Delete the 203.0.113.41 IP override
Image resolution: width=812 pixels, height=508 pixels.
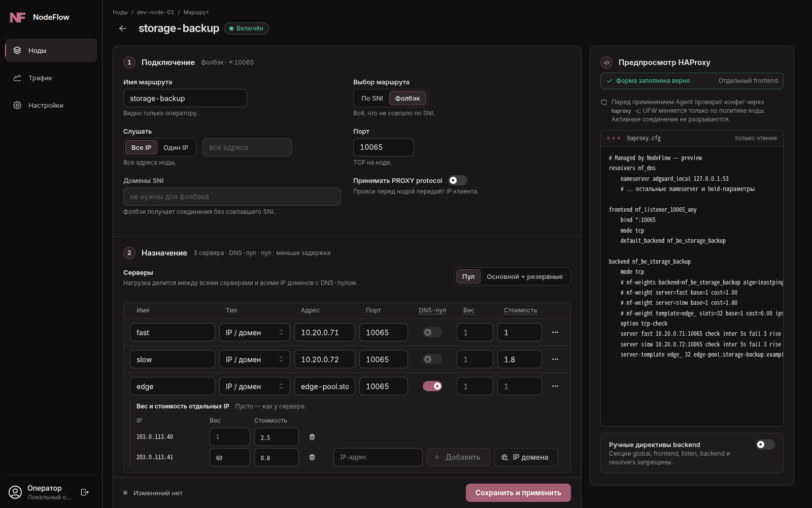pyautogui.click(x=312, y=457)
